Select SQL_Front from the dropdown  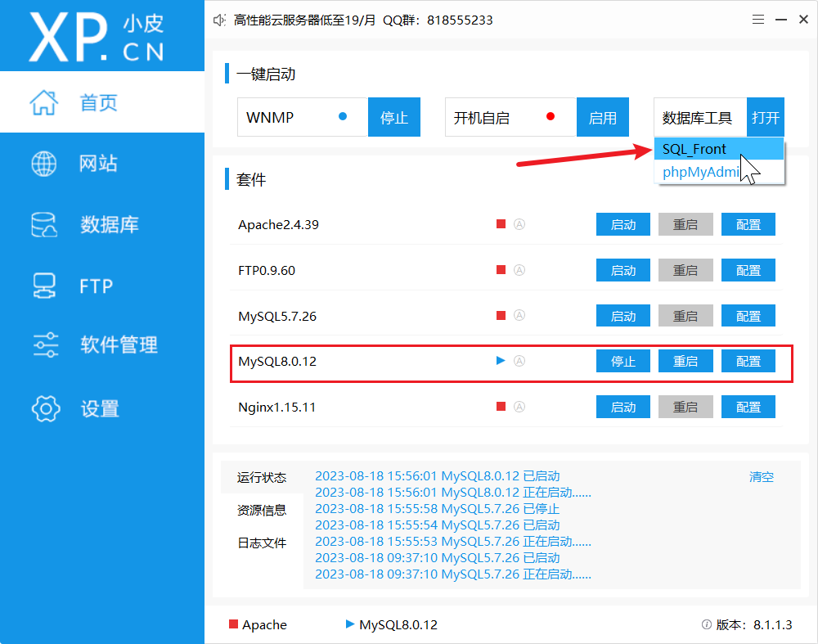tap(719, 149)
